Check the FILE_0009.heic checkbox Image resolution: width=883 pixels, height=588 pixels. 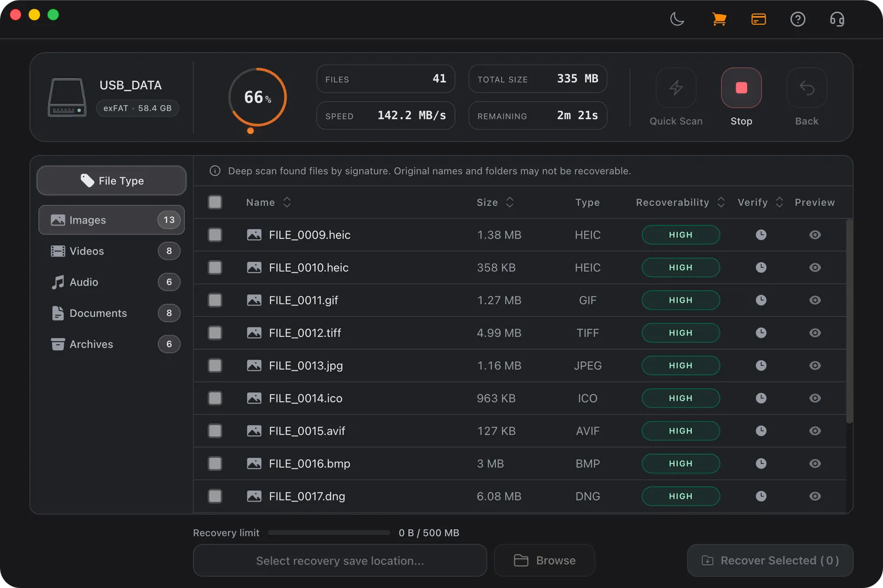tap(215, 235)
